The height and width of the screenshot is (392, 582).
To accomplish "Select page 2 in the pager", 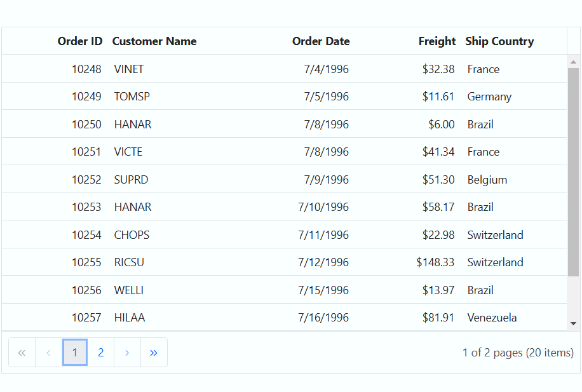I will 100,352.
